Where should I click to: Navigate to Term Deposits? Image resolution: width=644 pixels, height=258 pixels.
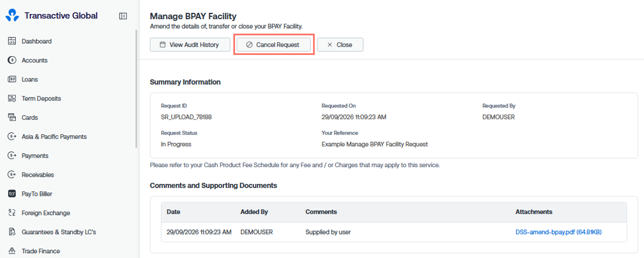[x=41, y=99]
